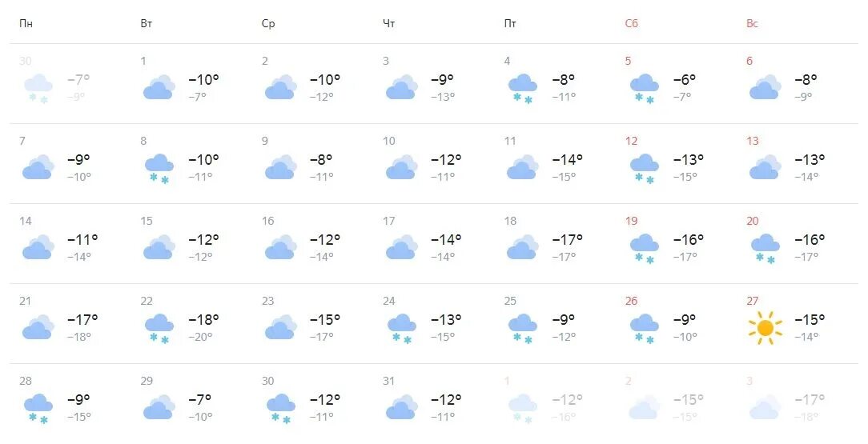
Task: Click the snow icon on day 22
Action: [159, 329]
